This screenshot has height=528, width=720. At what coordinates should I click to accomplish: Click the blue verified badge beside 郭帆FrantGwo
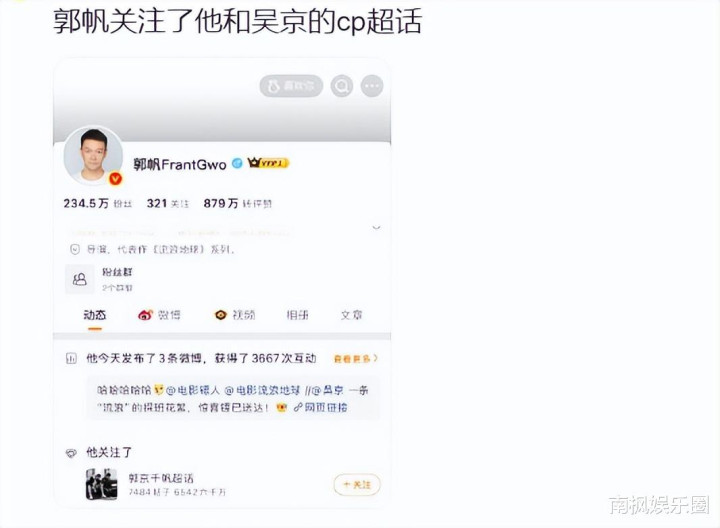[x=237, y=163]
